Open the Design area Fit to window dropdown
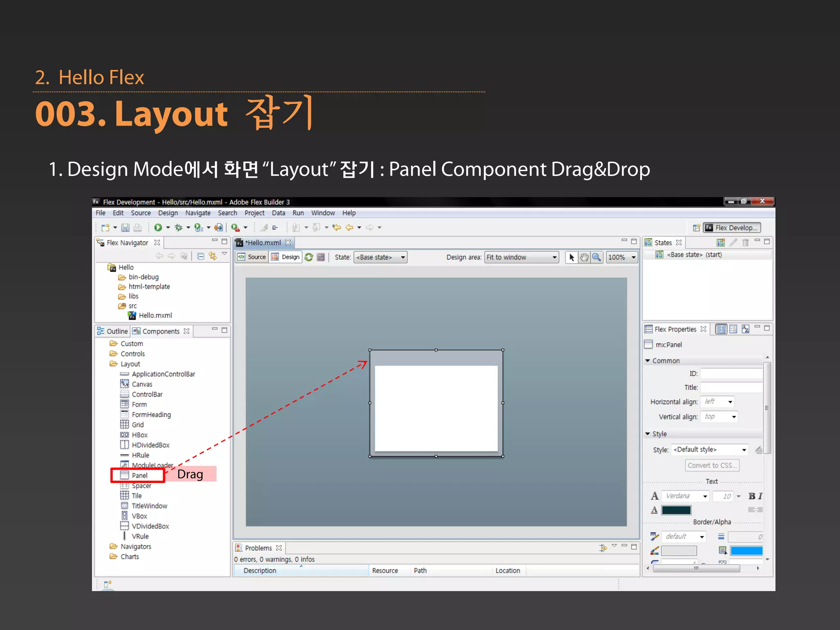 [521, 257]
